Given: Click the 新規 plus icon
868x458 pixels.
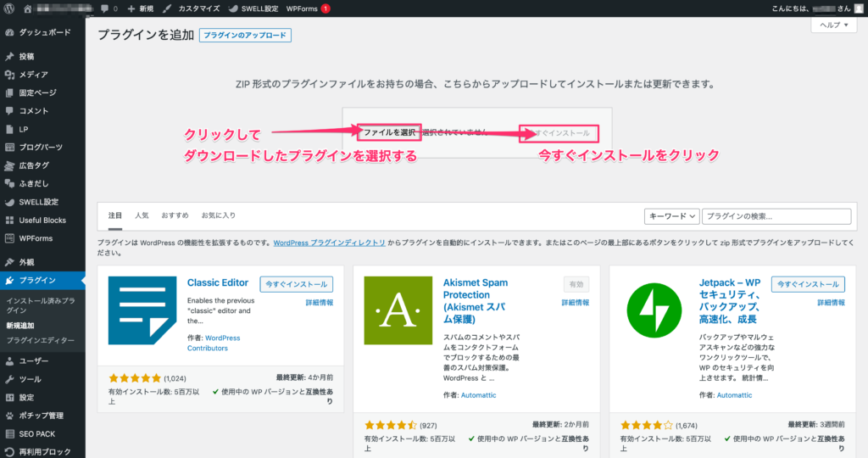Looking at the screenshot, I should (131, 8).
